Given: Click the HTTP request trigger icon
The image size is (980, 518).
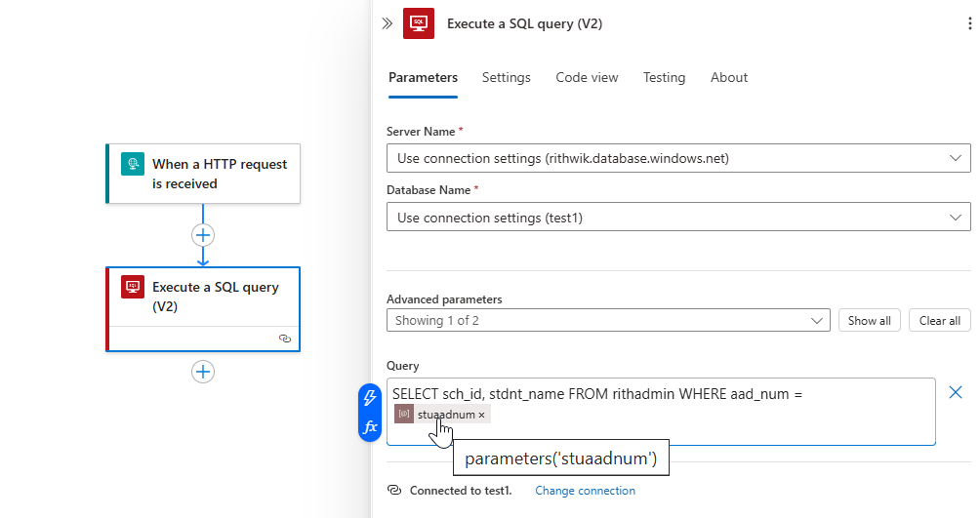Looking at the screenshot, I should coord(133,164).
